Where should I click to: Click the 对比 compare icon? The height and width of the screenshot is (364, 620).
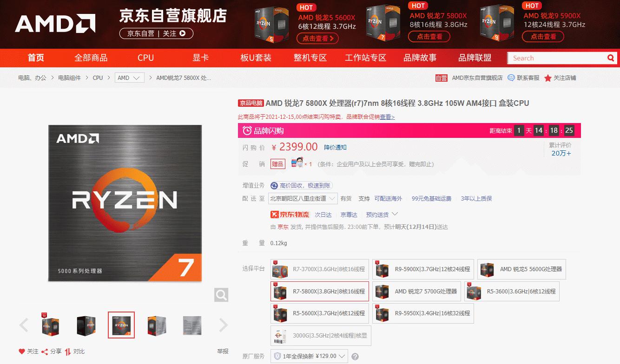pyautogui.click(x=68, y=351)
